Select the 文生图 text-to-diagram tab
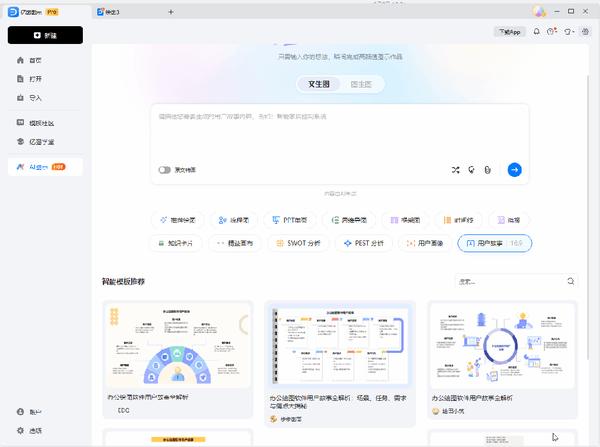600x447 pixels. pos(319,84)
